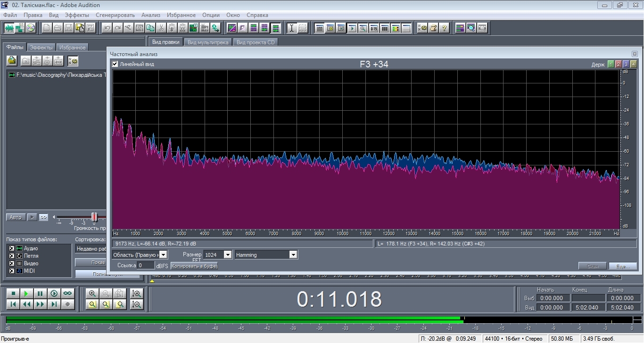Open the Область channel dropdown
The image size is (644, 343).
(163, 255)
